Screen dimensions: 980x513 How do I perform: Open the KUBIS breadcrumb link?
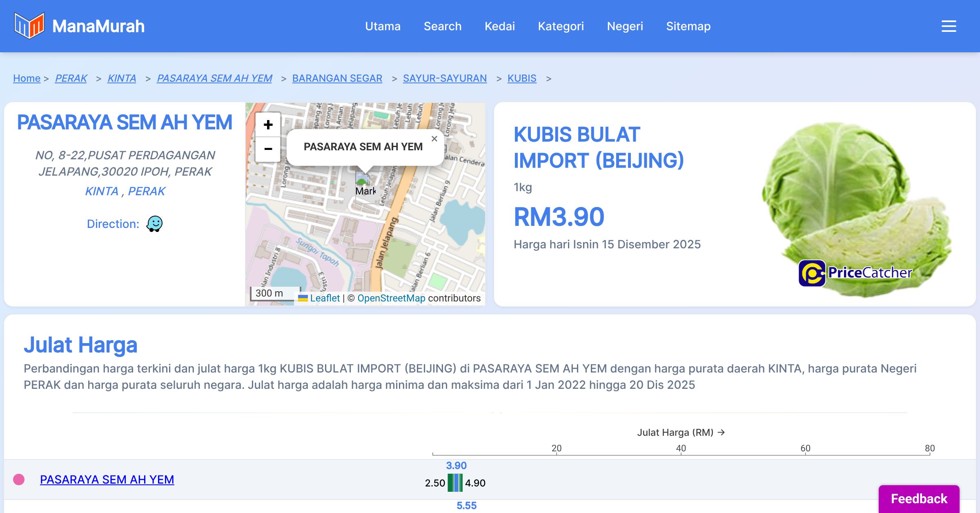point(521,78)
